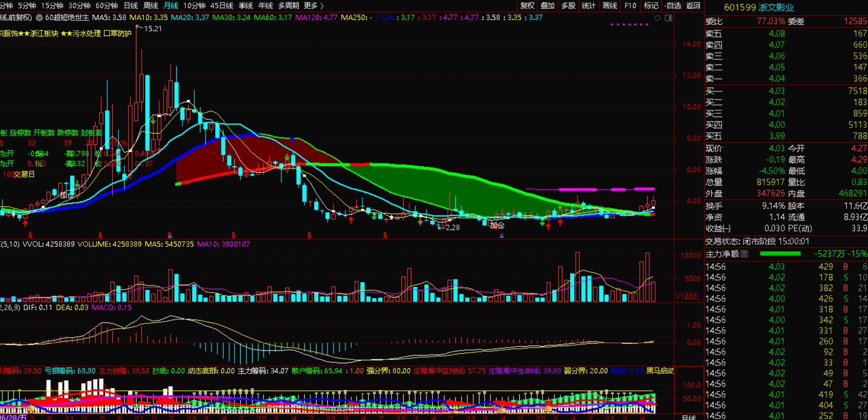868x420 pixels.
Task: Open the 主力净额 detail list icon
Action: (x=744, y=254)
